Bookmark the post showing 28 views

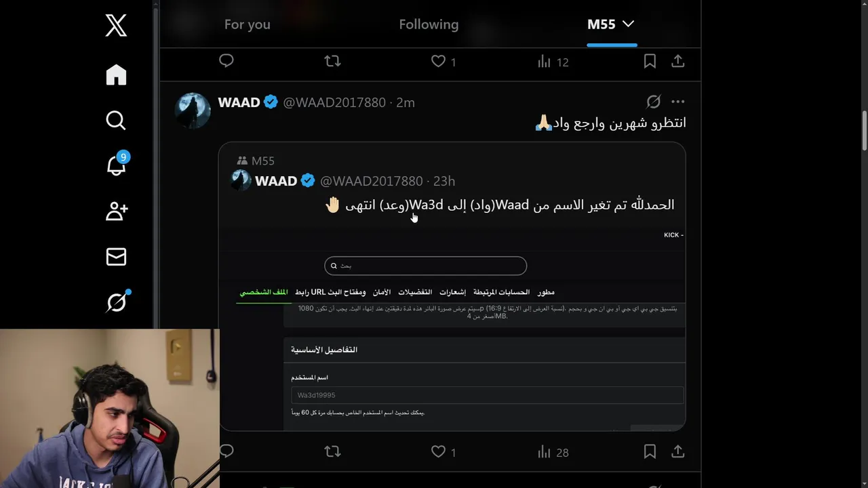tap(650, 451)
